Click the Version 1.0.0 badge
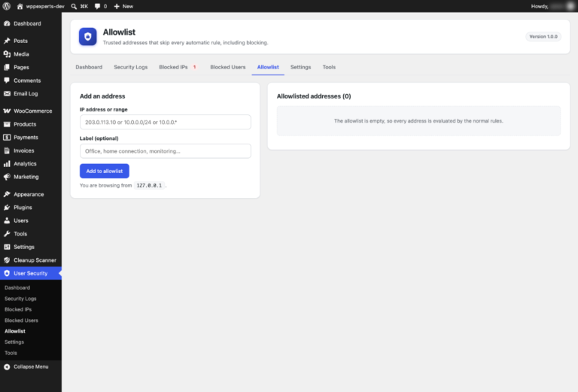The height and width of the screenshot is (392, 578). (543, 36)
